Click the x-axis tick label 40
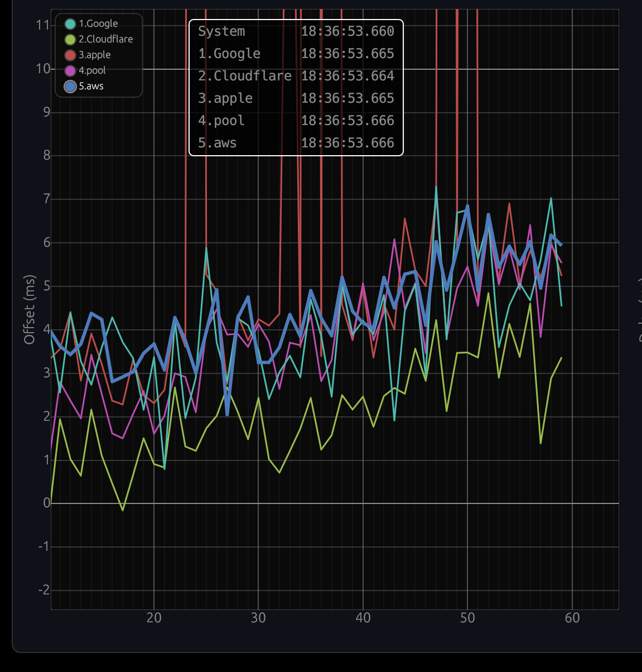642x672 pixels. (x=363, y=618)
